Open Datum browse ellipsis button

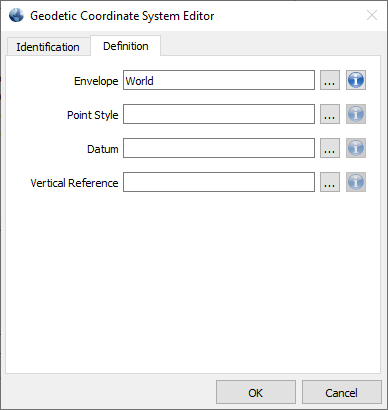330,148
